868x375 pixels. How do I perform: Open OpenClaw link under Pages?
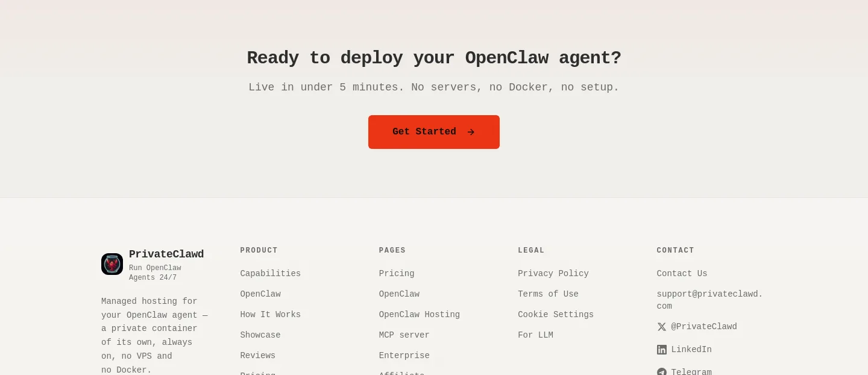[x=399, y=294]
